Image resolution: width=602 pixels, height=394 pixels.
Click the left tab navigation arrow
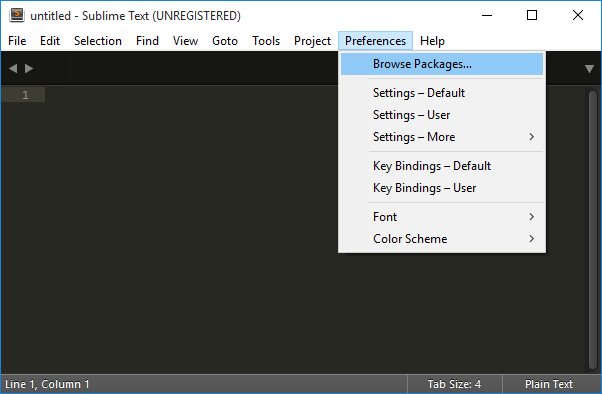pyautogui.click(x=13, y=68)
